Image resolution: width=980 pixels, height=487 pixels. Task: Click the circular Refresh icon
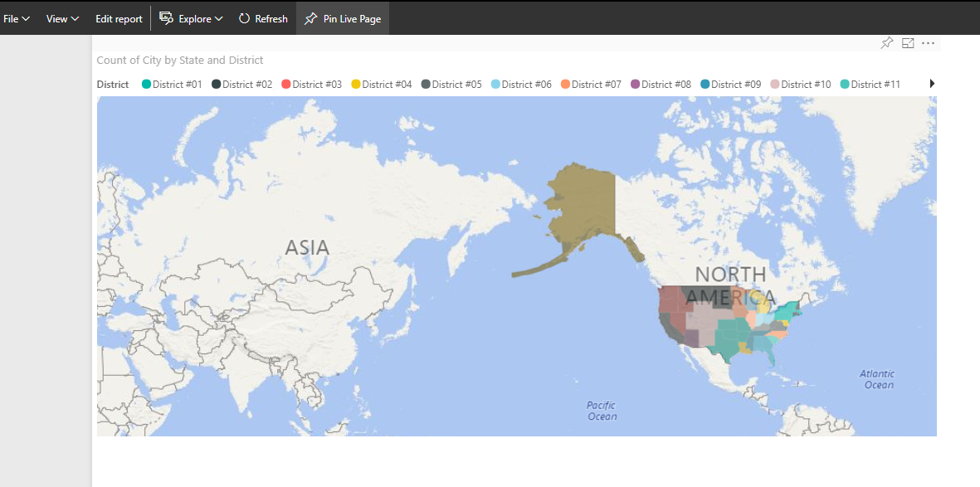(x=244, y=19)
